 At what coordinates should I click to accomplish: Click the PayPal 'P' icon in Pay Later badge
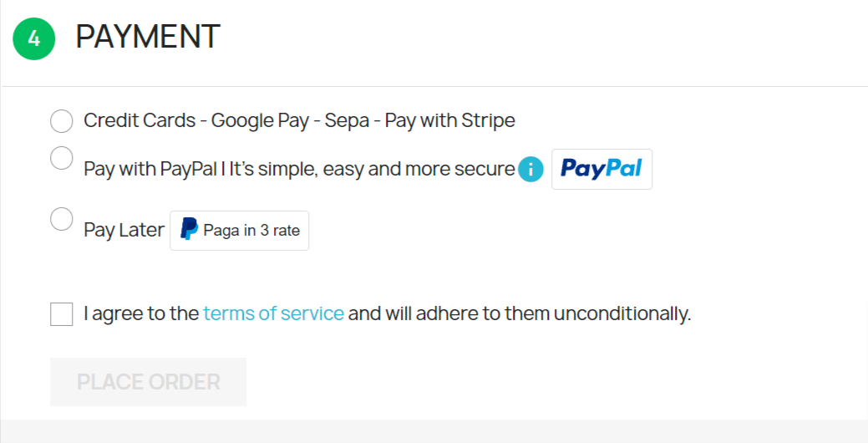[189, 231]
